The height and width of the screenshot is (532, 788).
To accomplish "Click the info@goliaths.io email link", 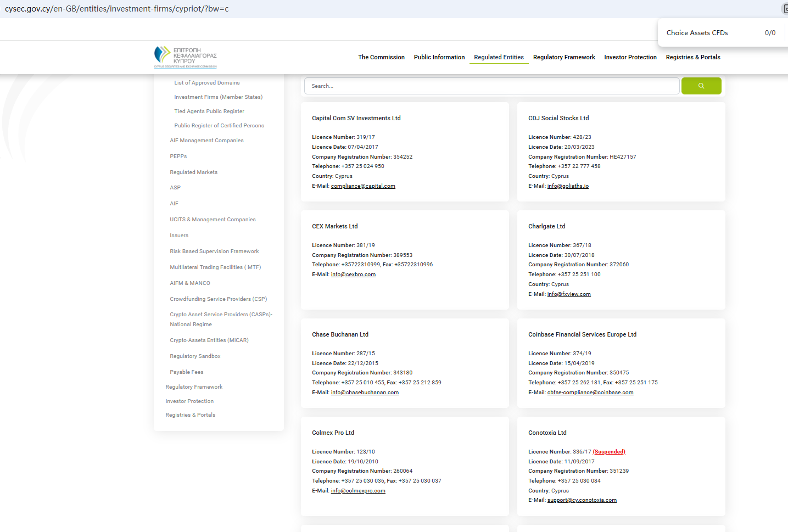I will pyautogui.click(x=568, y=186).
